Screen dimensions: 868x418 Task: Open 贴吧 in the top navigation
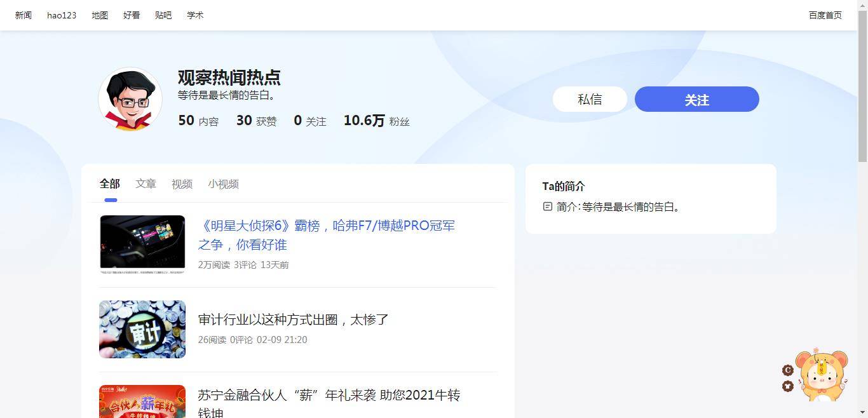pyautogui.click(x=163, y=15)
